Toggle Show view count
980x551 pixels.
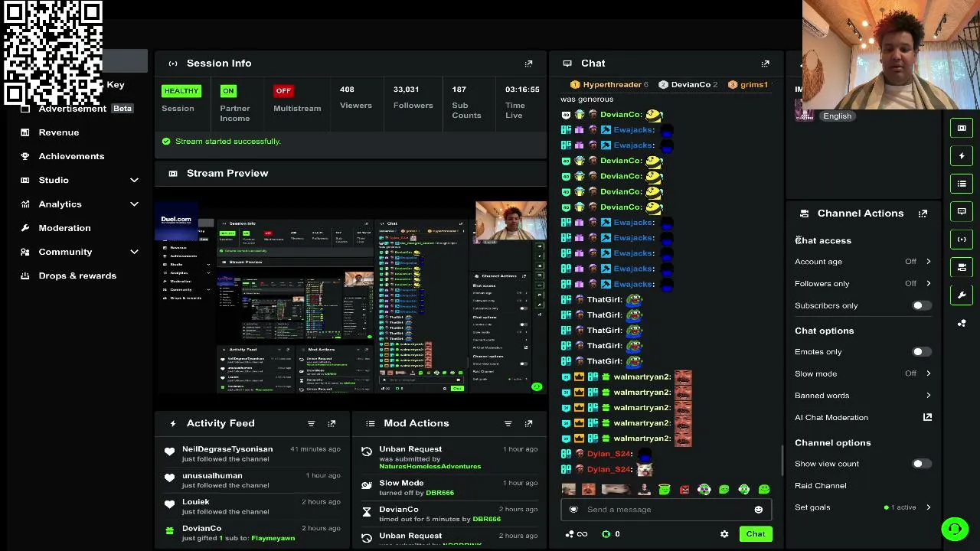921,464
